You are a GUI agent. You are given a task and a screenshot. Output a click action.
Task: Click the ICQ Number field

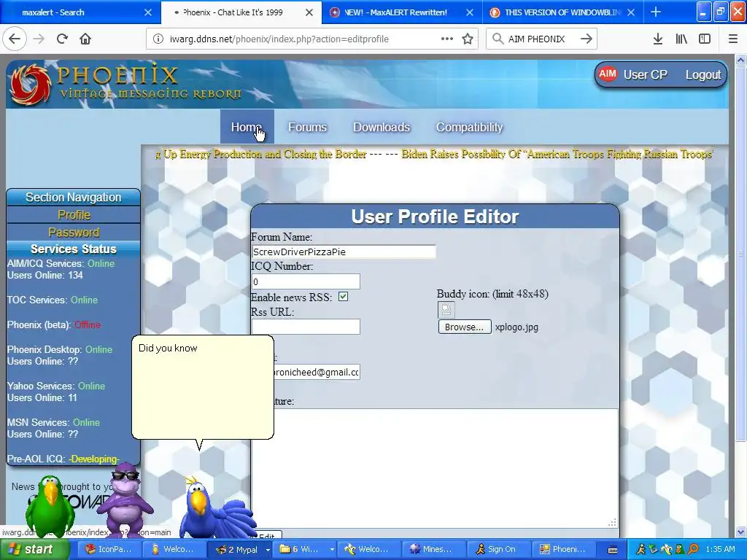tap(306, 281)
